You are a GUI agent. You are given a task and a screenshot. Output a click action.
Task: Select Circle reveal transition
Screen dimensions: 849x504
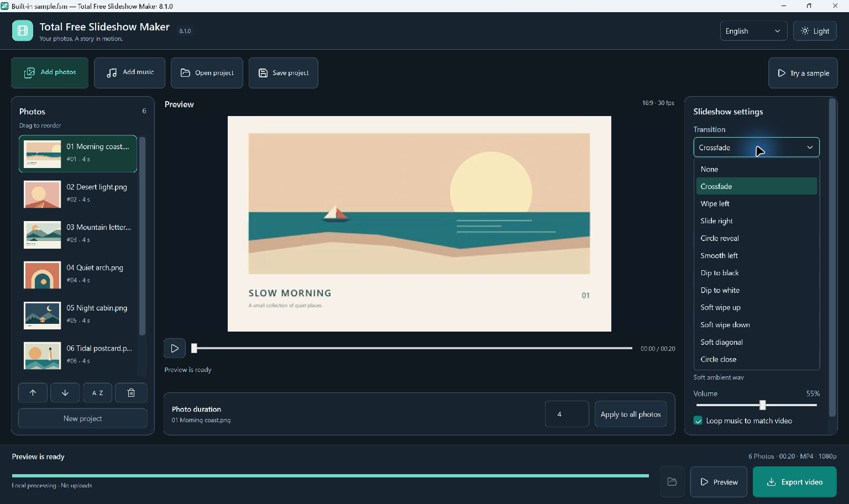(757, 238)
